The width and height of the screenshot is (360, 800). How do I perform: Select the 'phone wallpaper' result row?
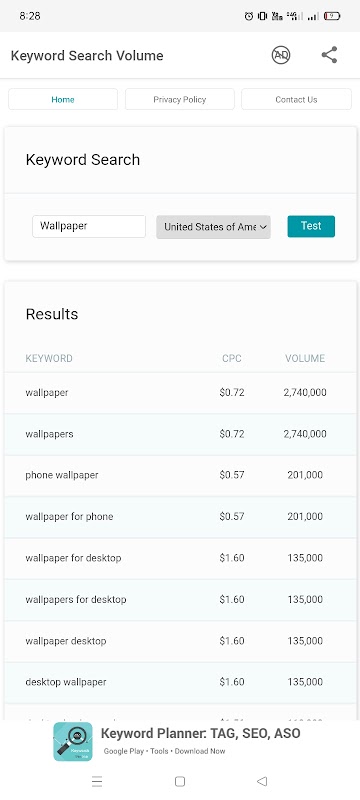pyautogui.click(x=181, y=476)
